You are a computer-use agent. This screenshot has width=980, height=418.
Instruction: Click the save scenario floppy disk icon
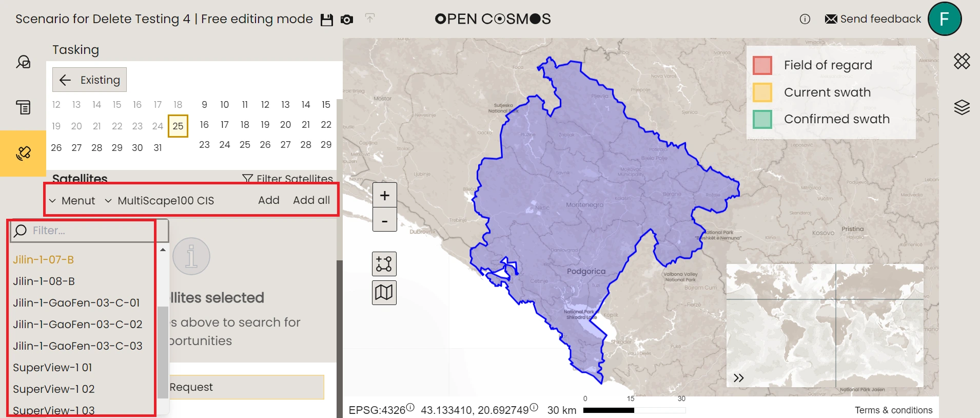click(326, 20)
